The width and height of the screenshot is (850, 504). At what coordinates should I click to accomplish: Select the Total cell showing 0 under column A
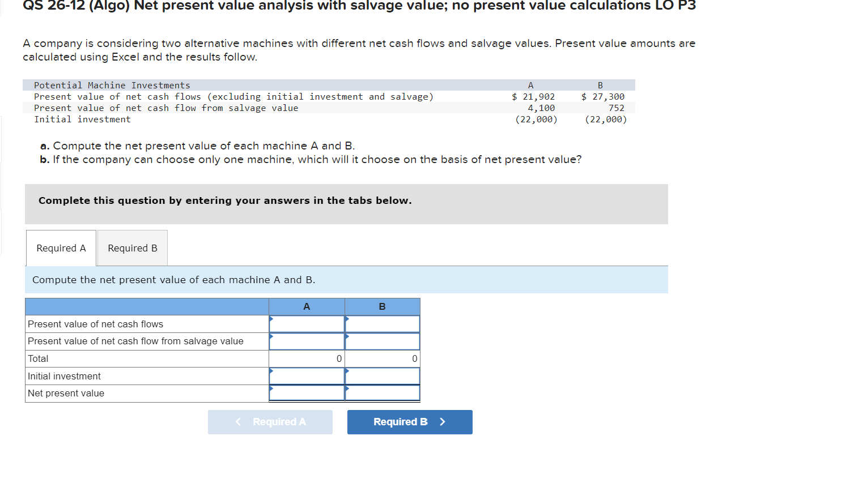tap(308, 358)
